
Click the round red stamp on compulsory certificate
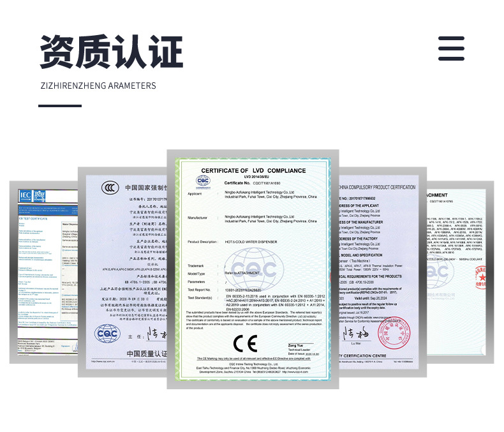394,332
